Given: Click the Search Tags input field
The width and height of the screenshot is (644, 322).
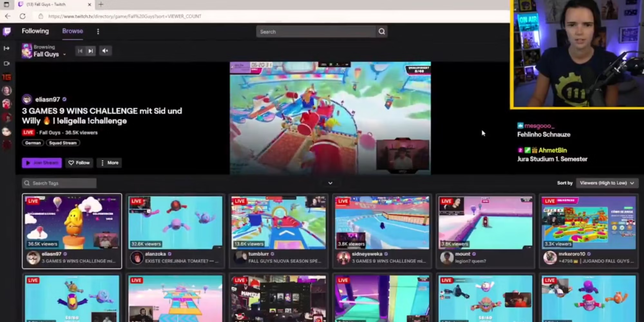Looking at the screenshot, I should (x=59, y=183).
